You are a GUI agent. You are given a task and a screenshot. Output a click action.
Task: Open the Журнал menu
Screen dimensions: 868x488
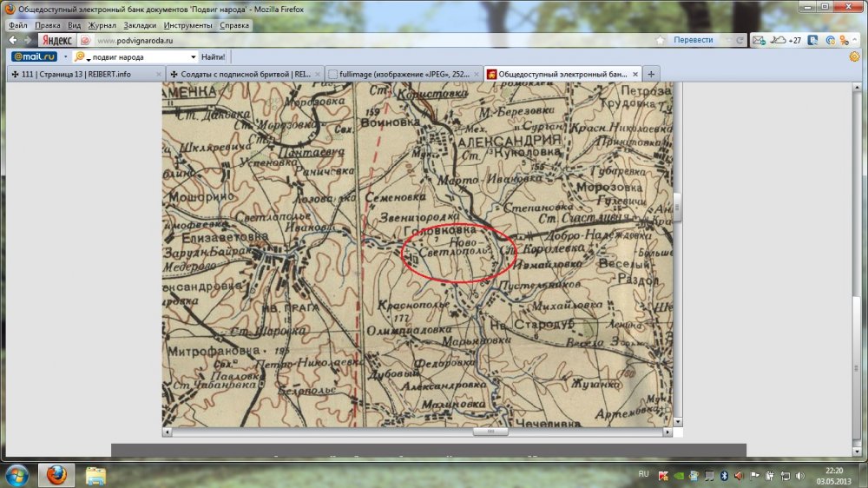pos(102,25)
